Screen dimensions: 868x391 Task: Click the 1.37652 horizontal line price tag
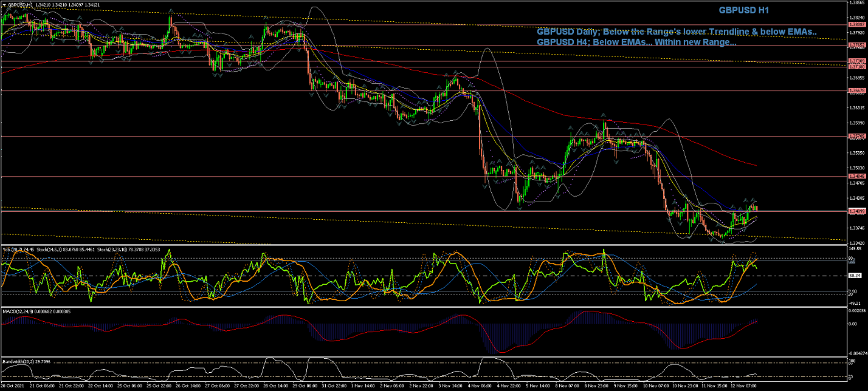click(856, 45)
